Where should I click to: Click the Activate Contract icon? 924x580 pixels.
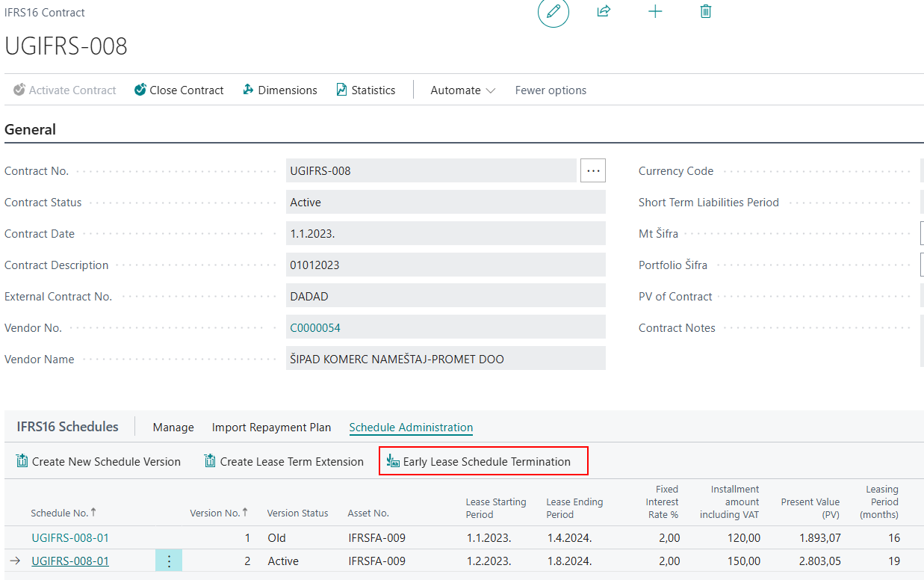click(x=19, y=90)
